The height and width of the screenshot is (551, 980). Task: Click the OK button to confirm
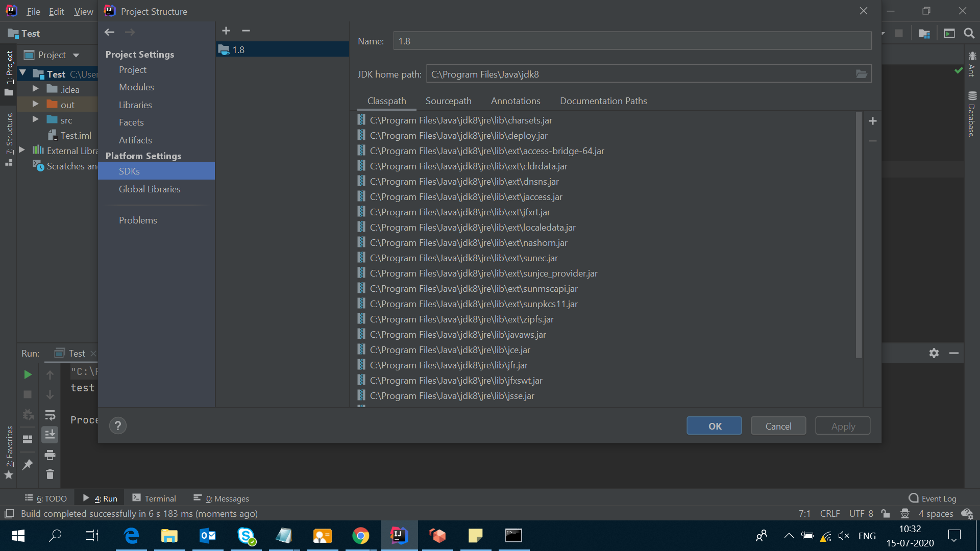(714, 426)
